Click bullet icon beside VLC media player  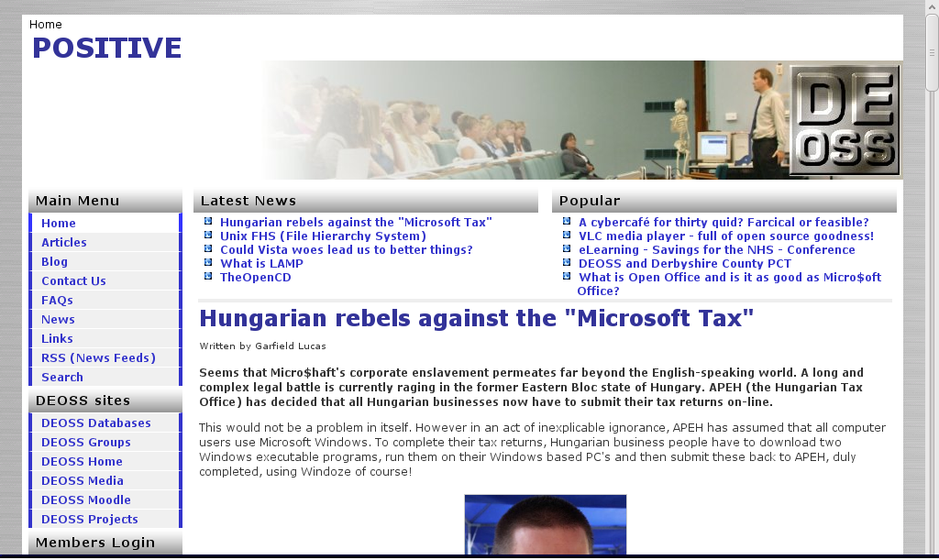[x=567, y=236]
